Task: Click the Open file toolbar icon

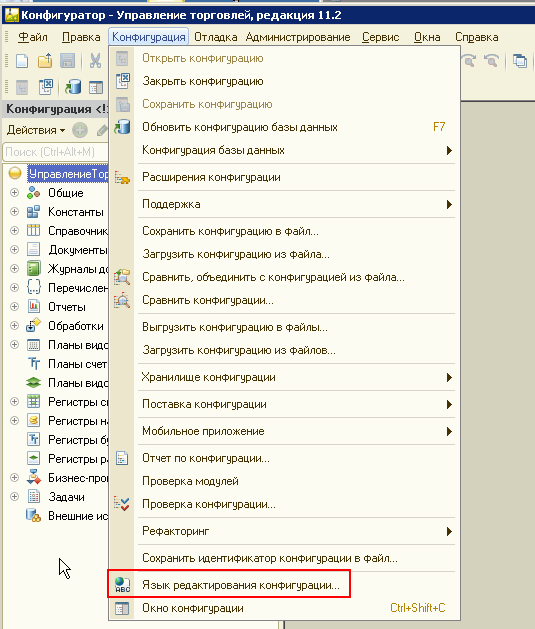Action: click(45, 61)
